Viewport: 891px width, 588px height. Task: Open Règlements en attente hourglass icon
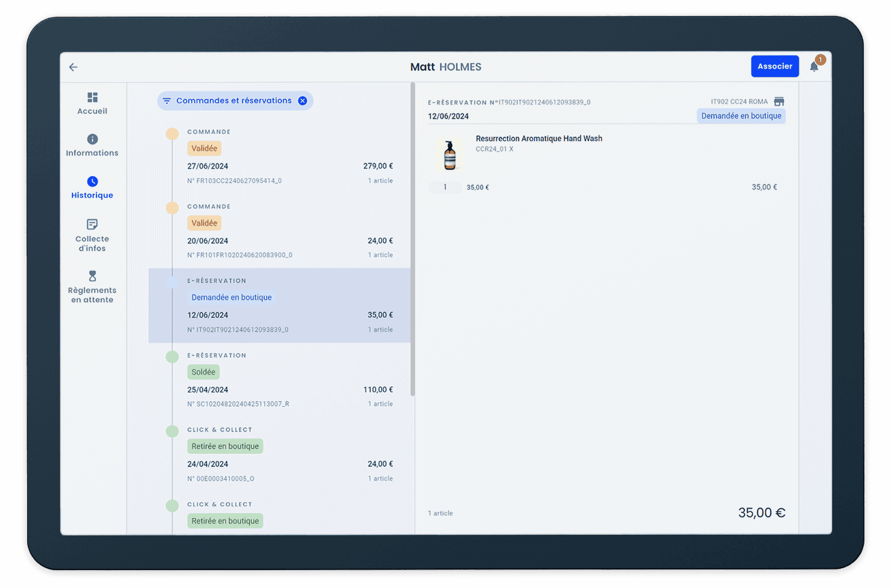coord(92,276)
